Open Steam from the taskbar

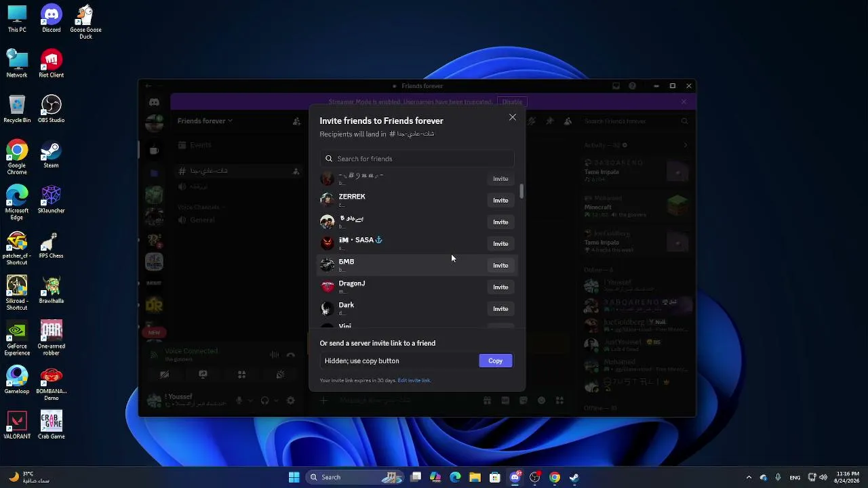pos(574,477)
